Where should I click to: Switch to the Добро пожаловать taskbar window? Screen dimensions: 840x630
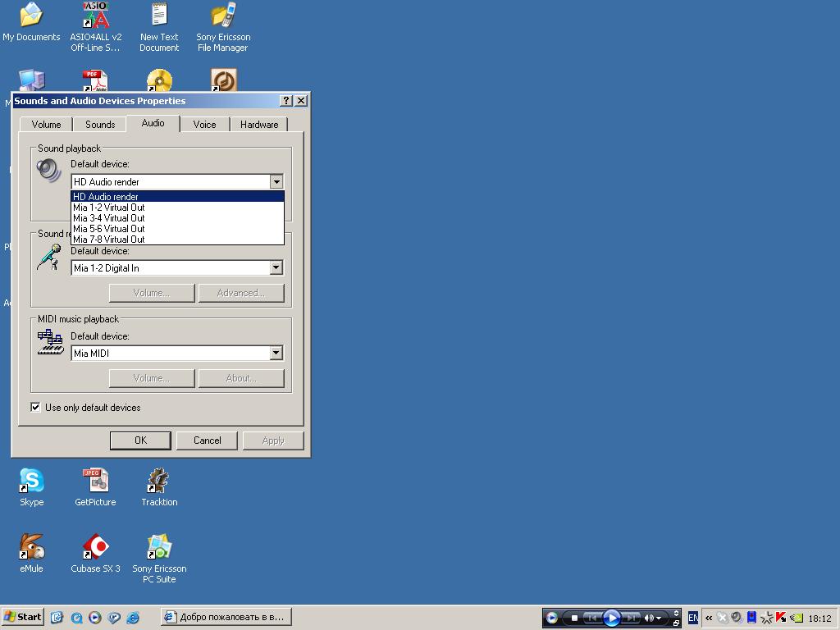click(x=226, y=617)
